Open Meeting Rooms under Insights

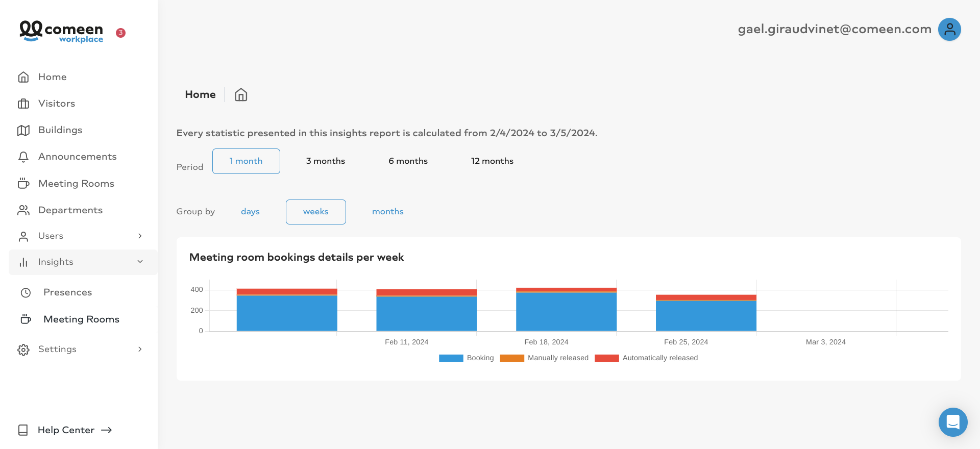coord(83,319)
